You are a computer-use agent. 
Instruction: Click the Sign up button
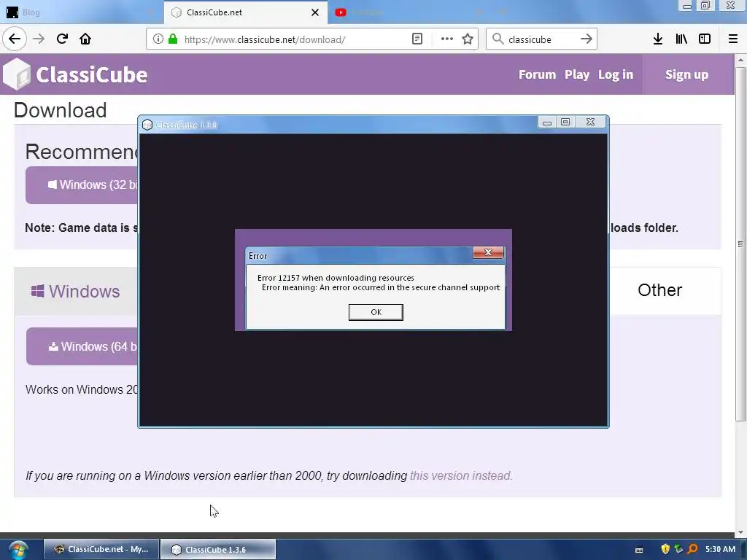pyautogui.click(x=686, y=75)
